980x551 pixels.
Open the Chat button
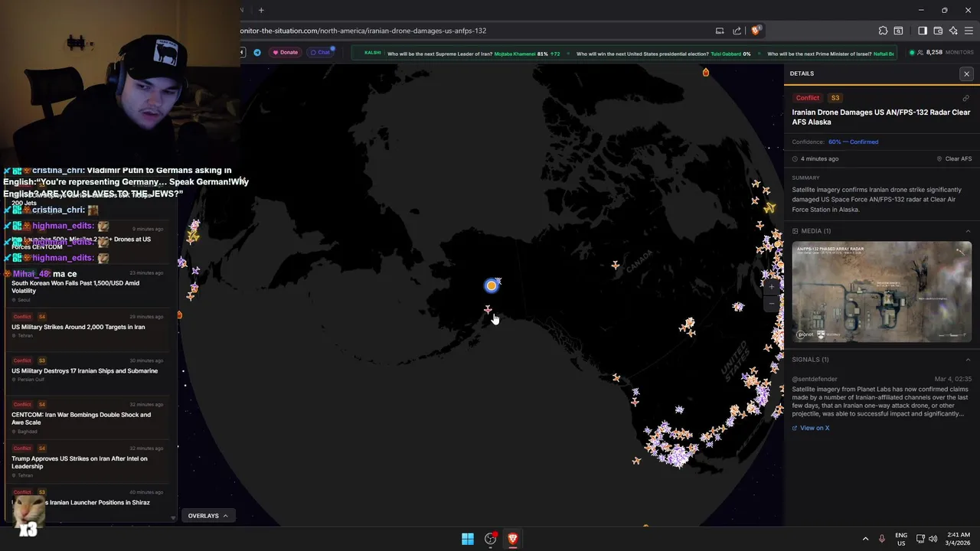click(x=321, y=52)
